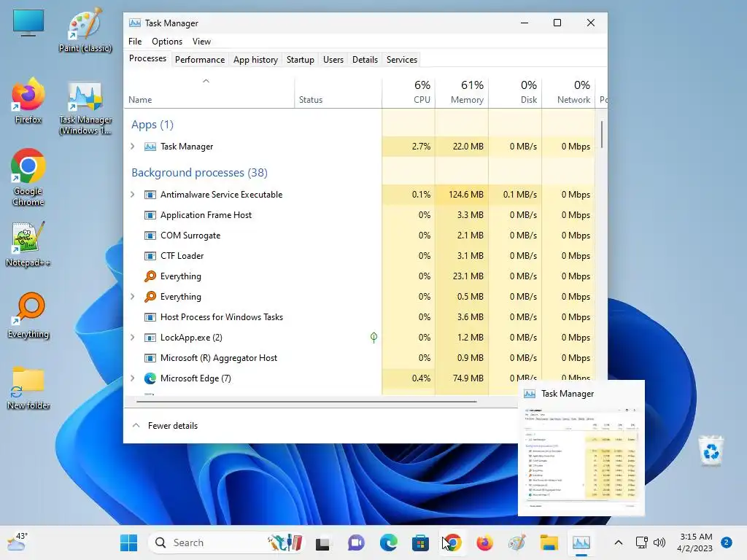Click the Background processes (38) heading
Screen dimensions: 747x560
(199, 172)
